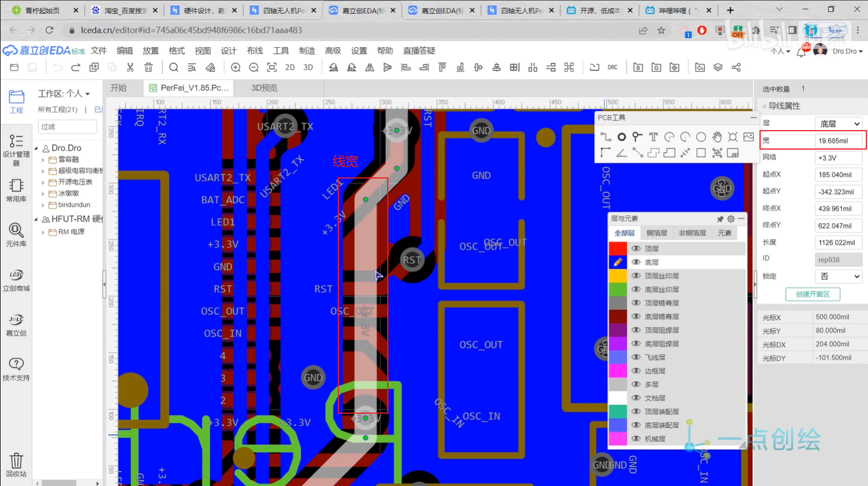
Task: Click the Zoom Out magnifier icon
Action: (254, 67)
